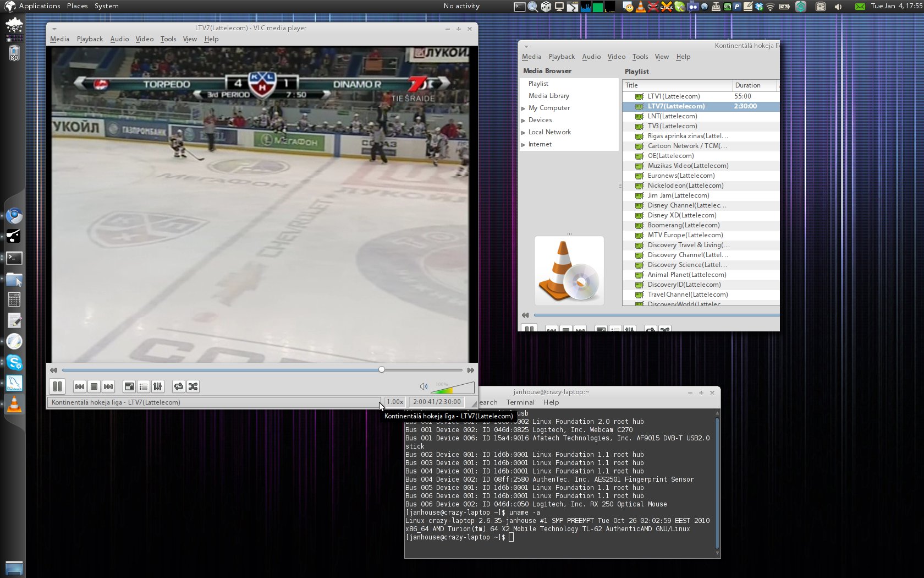The image size is (924, 578).
Task: Click terminal window vertical scrollbar
Action: (717, 483)
